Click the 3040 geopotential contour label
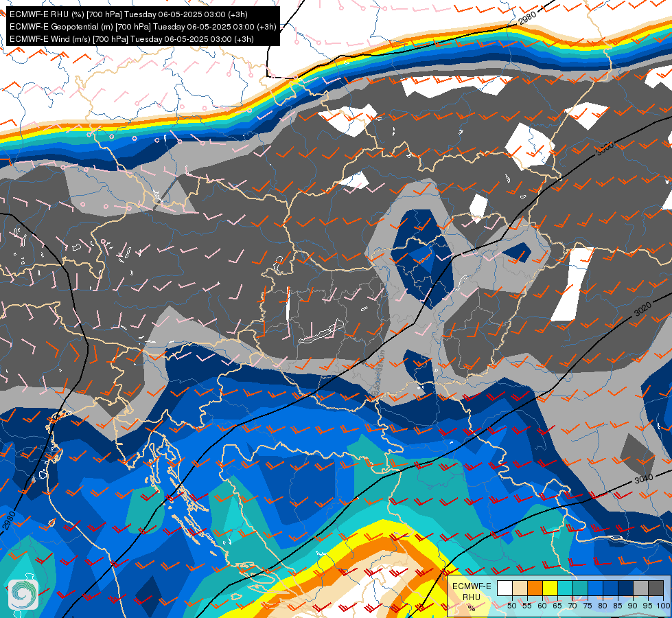This screenshot has height=618, width=672. pyautogui.click(x=644, y=479)
